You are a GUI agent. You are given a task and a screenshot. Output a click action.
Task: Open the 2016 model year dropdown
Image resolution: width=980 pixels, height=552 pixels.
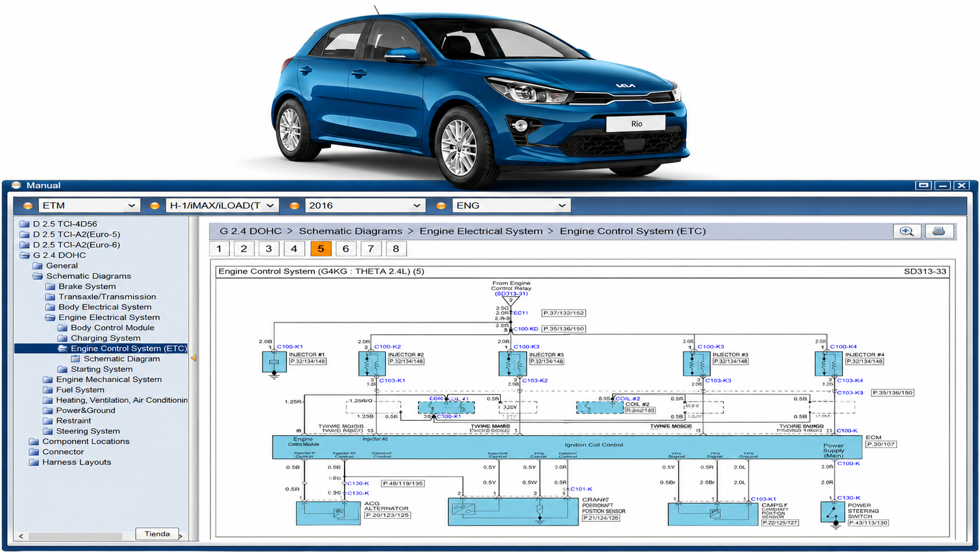tap(365, 206)
